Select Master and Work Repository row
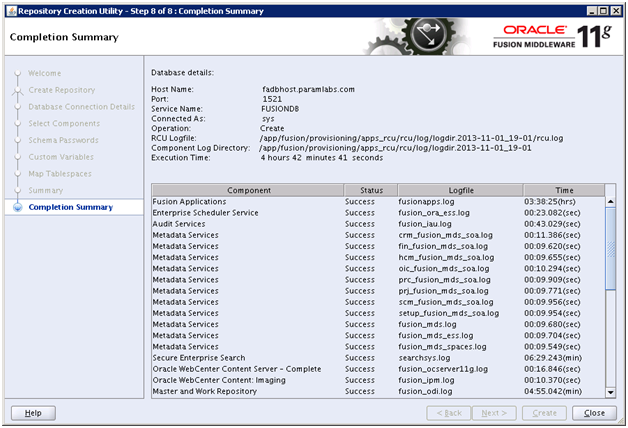The image size is (628, 428). [378, 391]
